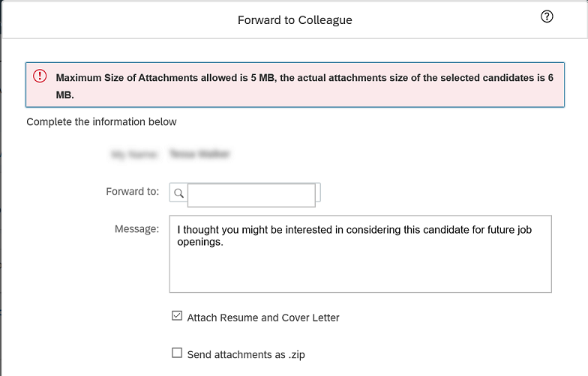Click the narrow box edge right of Forward to field
Screen dimensions: 588x376
[318, 192]
